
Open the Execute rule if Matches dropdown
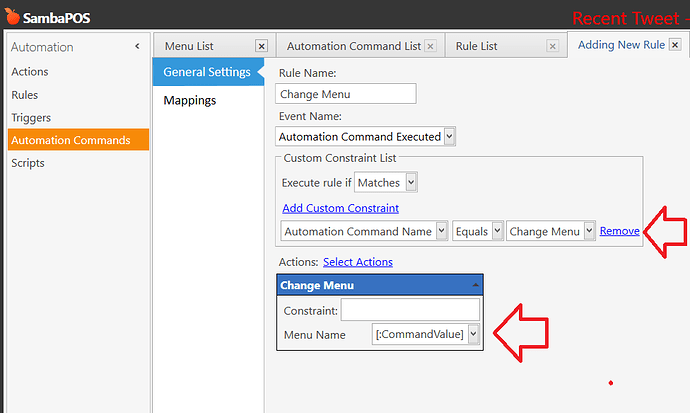(x=411, y=182)
